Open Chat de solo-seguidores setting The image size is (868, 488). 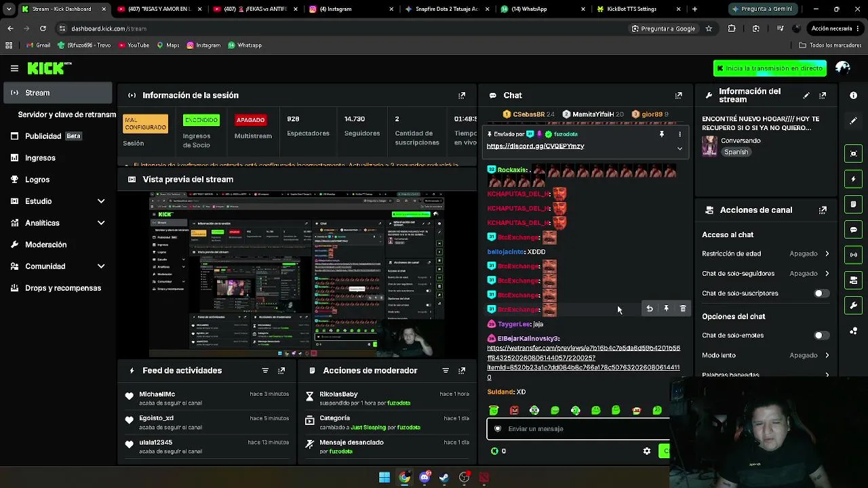click(x=766, y=274)
